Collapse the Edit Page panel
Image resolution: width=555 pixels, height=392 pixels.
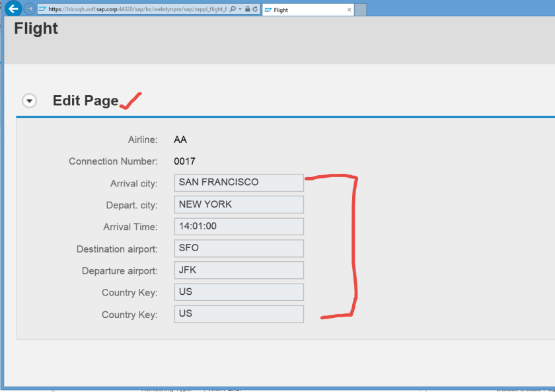click(29, 100)
